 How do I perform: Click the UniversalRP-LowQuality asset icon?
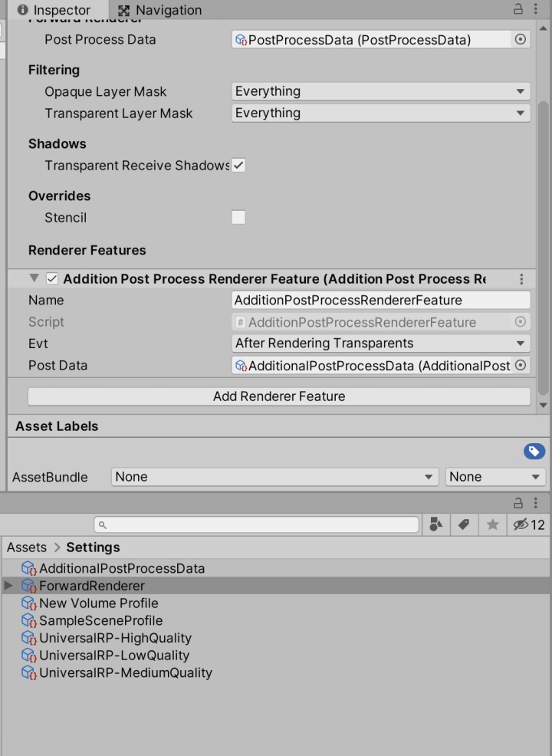tap(29, 656)
